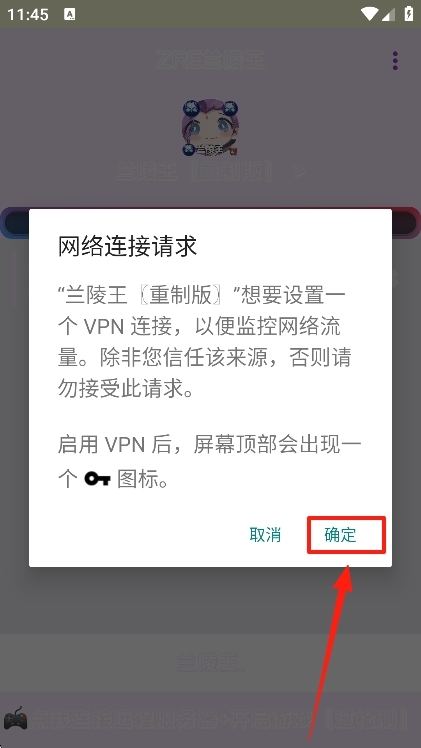Tap the 兰陵王 character avatar
421x748 pixels.
[210, 127]
